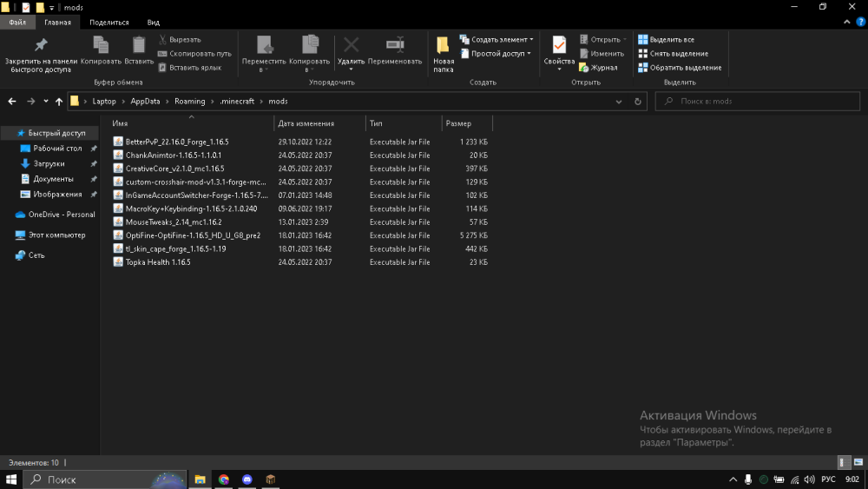Switch to large icons view in the status bar
The image size is (868, 489).
(x=858, y=462)
